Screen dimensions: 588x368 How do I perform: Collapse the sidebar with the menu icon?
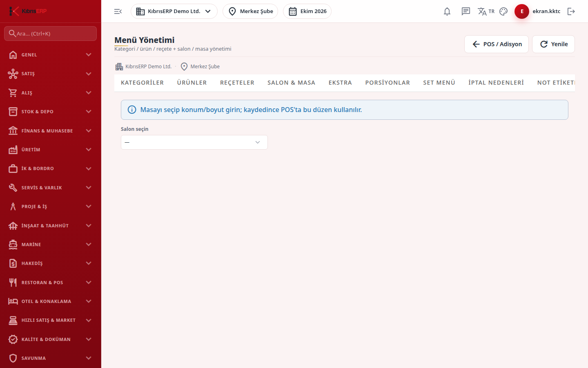click(118, 11)
